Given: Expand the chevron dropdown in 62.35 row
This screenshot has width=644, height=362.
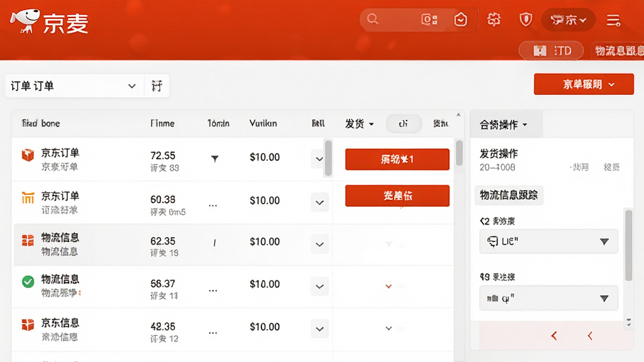Looking at the screenshot, I should click(x=319, y=244).
